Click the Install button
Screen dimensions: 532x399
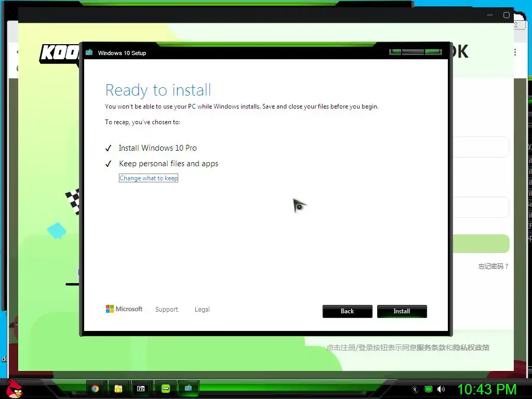(402, 311)
